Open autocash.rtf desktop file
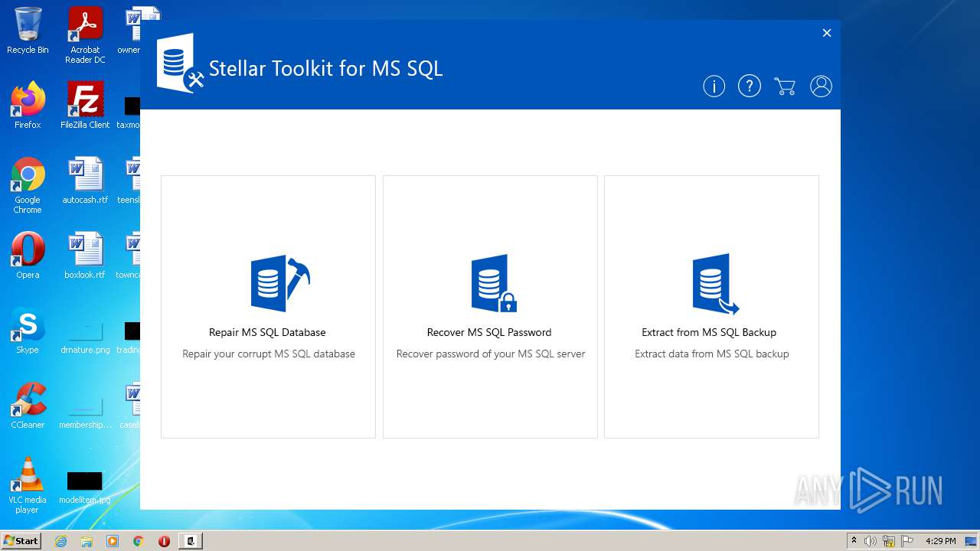Image resolution: width=980 pixels, height=551 pixels. pyautogui.click(x=85, y=181)
